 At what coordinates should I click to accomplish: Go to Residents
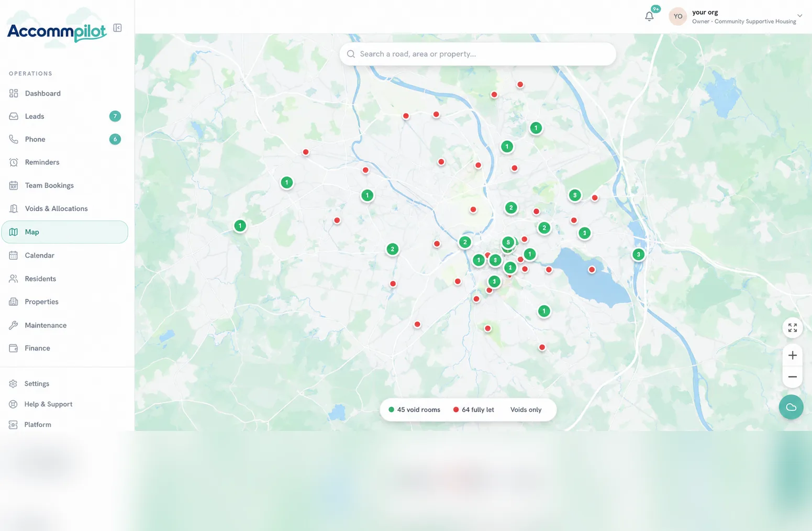coord(64,279)
